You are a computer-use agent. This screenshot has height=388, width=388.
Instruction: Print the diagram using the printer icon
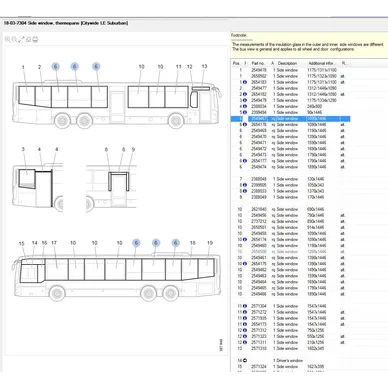tap(35, 39)
